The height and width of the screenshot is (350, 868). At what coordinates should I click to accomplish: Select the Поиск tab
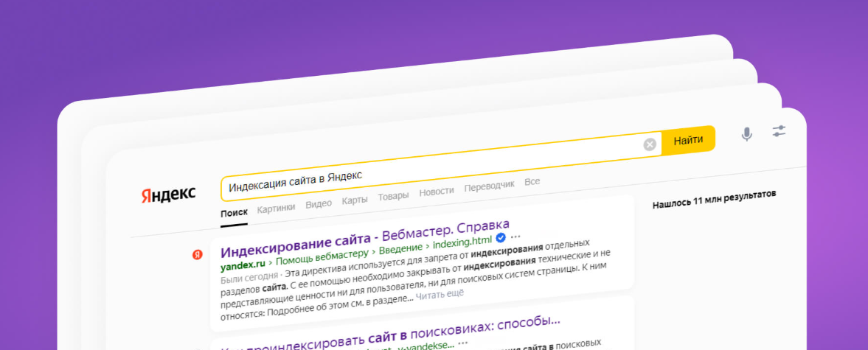click(234, 213)
